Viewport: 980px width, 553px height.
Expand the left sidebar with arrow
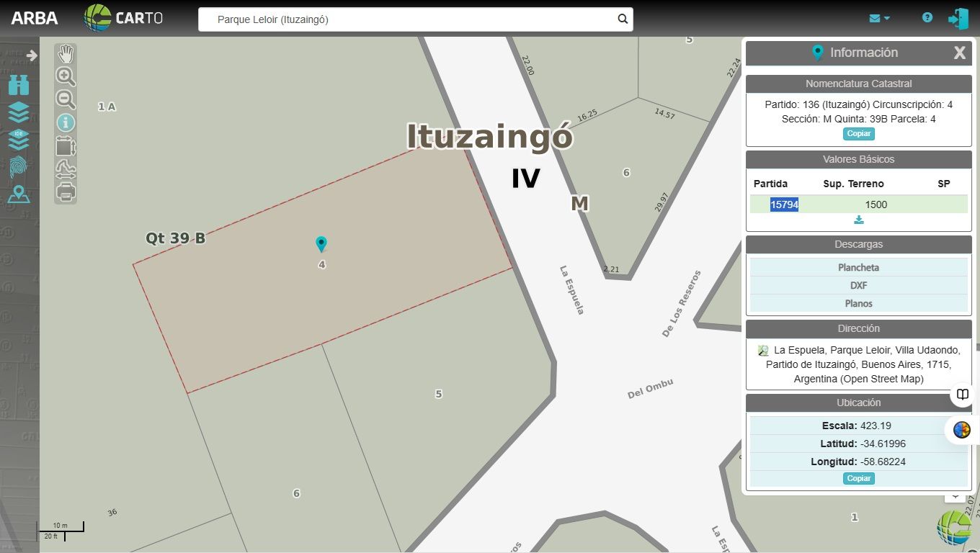tap(32, 55)
